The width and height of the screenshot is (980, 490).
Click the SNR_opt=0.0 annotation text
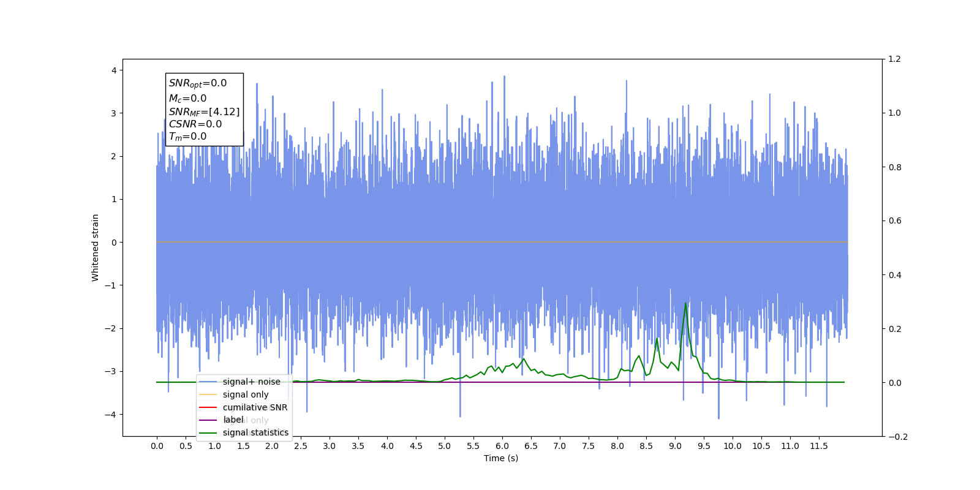click(198, 83)
